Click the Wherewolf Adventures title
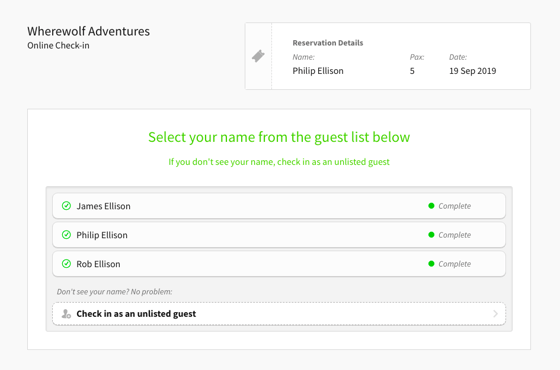This screenshot has width=560, height=370. coord(89,31)
